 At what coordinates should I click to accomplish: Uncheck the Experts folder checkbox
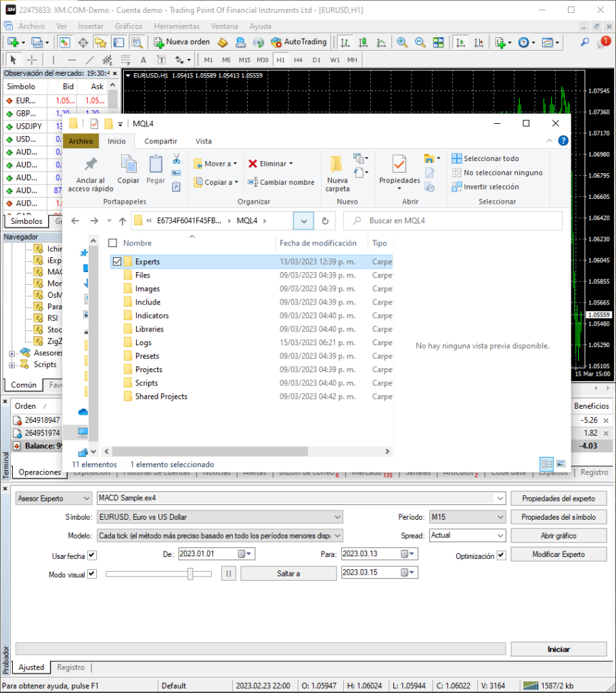(116, 262)
